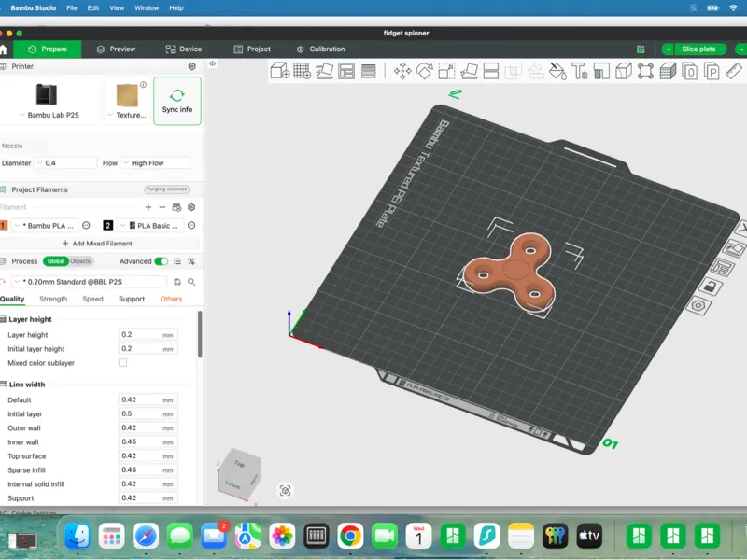Search process settings with magnifier icon
The width and height of the screenshot is (747, 560).
[x=191, y=282]
